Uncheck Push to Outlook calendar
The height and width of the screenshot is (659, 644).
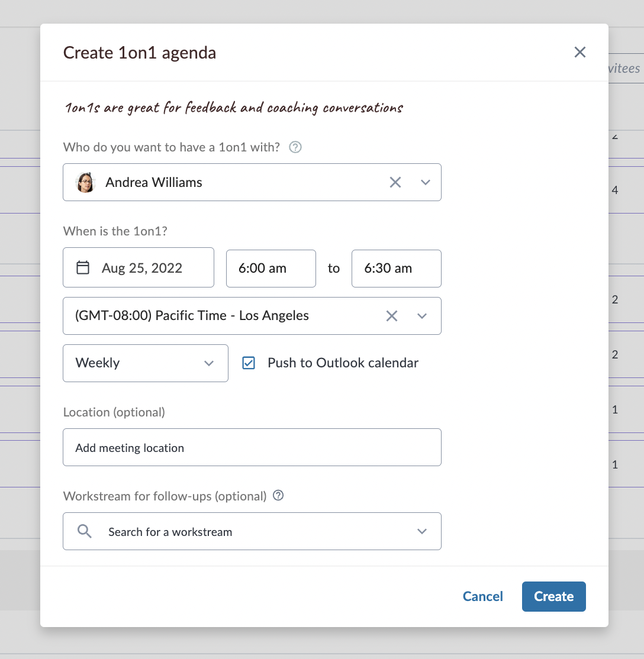click(249, 363)
